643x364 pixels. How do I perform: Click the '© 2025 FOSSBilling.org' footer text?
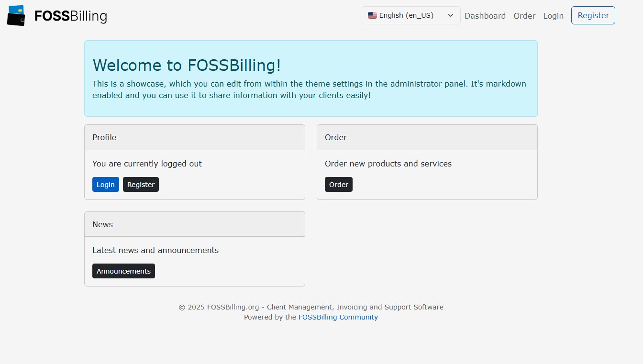point(219,307)
